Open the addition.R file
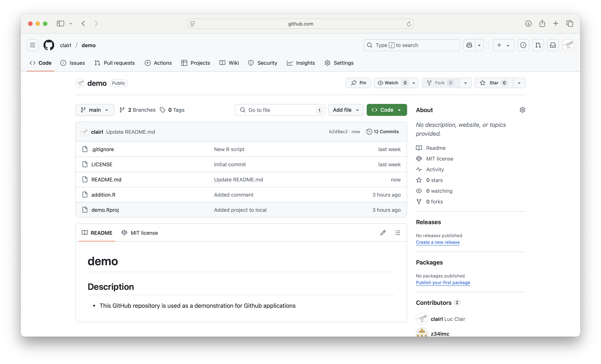 103,195
